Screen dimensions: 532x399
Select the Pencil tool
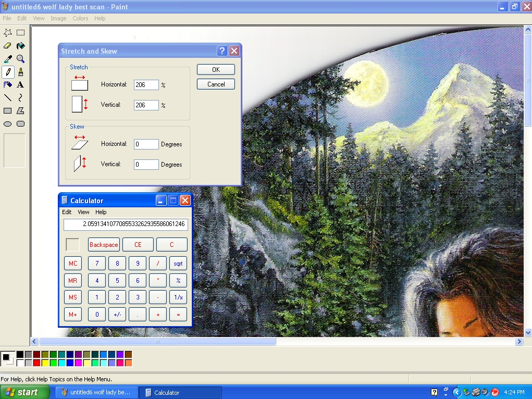tap(8, 72)
